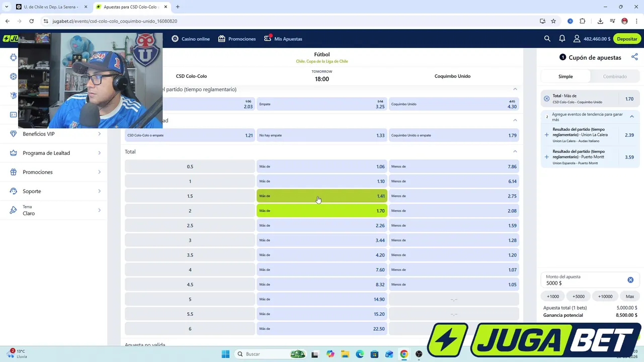
Task: Expand Soporte menu arrow
Action: pyautogui.click(x=99, y=191)
